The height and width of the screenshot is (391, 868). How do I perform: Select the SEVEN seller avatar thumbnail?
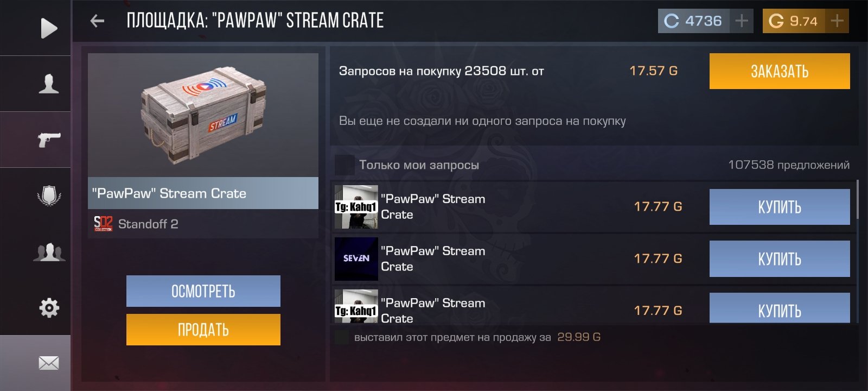click(356, 259)
